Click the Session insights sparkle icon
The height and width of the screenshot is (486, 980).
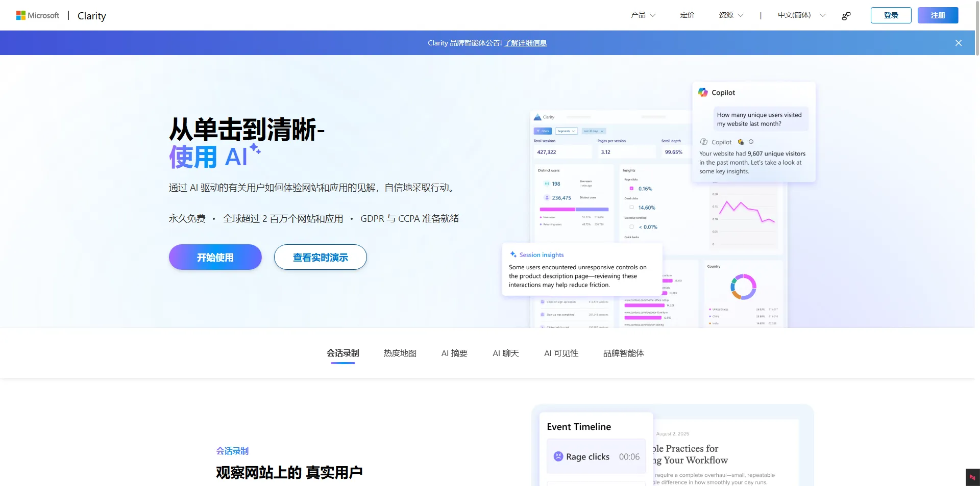tap(513, 254)
